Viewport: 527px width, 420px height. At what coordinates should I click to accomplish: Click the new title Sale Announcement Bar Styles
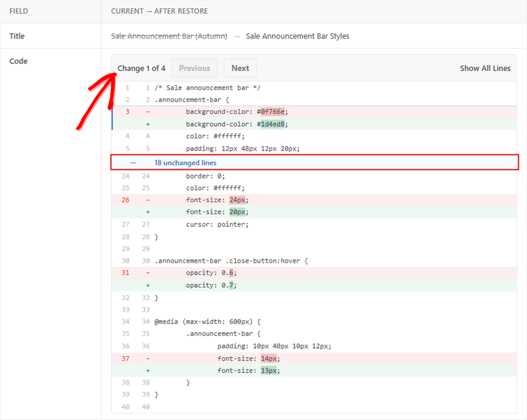pos(297,36)
